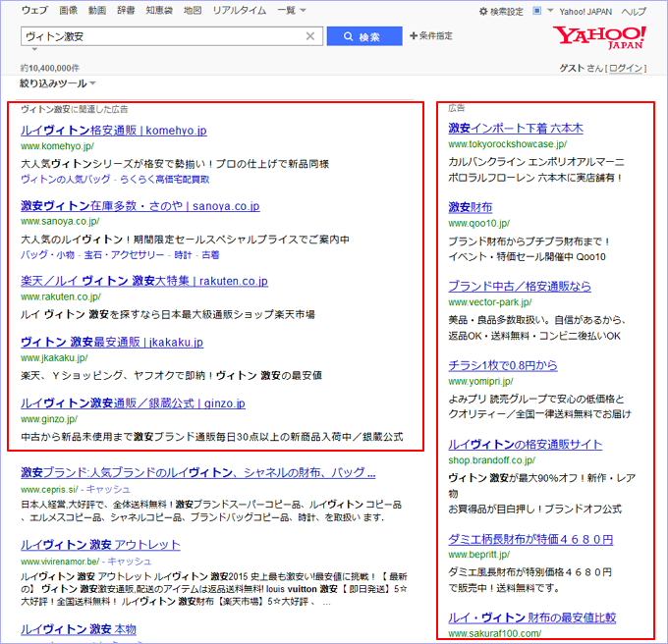
Task: Click the バッグ・小物 sublink
Action: pyautogui.click(x=48, y=255)
